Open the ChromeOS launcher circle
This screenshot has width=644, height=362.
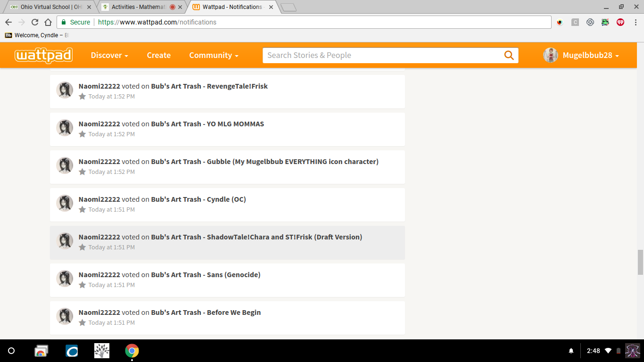point(11,351)
